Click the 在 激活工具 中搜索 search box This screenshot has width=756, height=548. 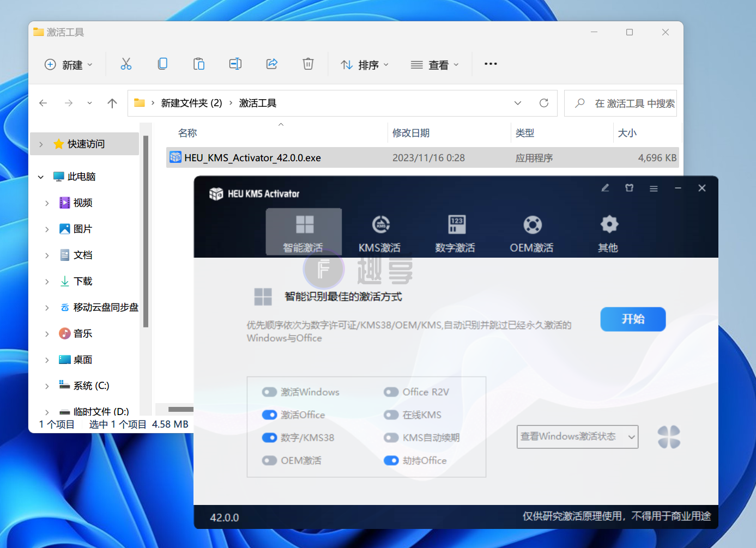[x=620, y=103]
